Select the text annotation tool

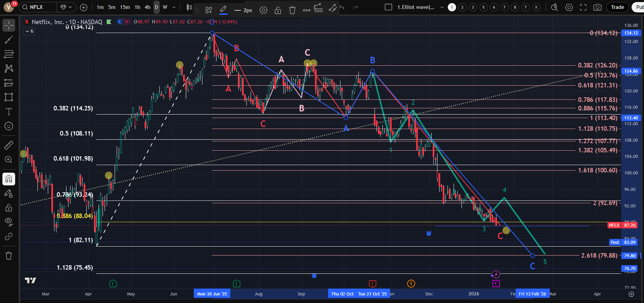click(x=9, y=111)
